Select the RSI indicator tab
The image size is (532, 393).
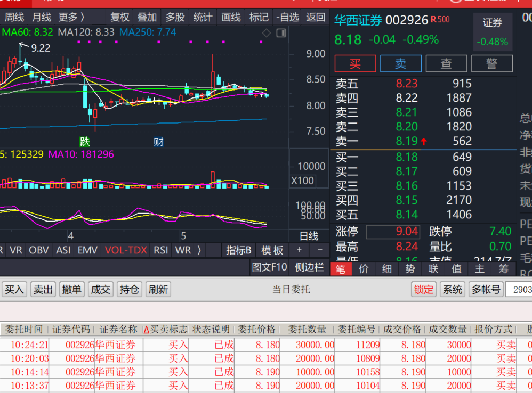(161, 250)
